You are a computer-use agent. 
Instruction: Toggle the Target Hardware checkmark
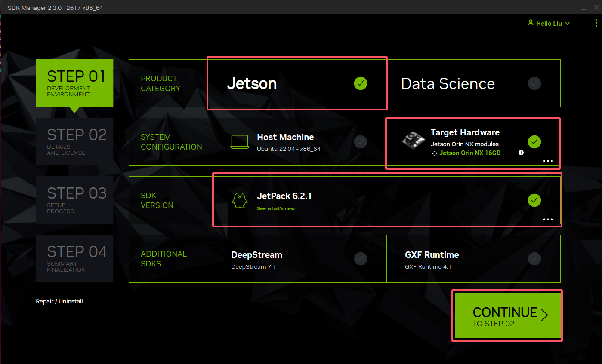click(534, 141)
